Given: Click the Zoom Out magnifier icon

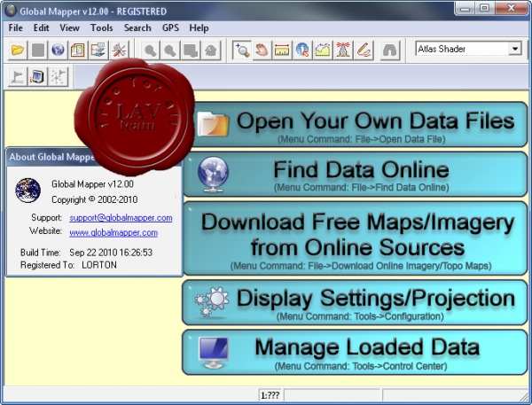Looking at the screenshot, I should click(x=170, y=51).
